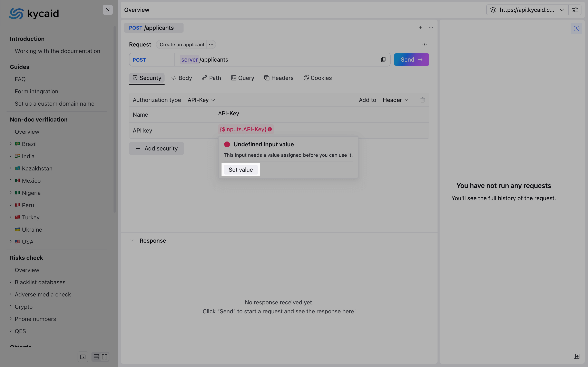Screen dimensions: 588x367
Task: Click the plus icon to add new tab
Action: [420, 28]
